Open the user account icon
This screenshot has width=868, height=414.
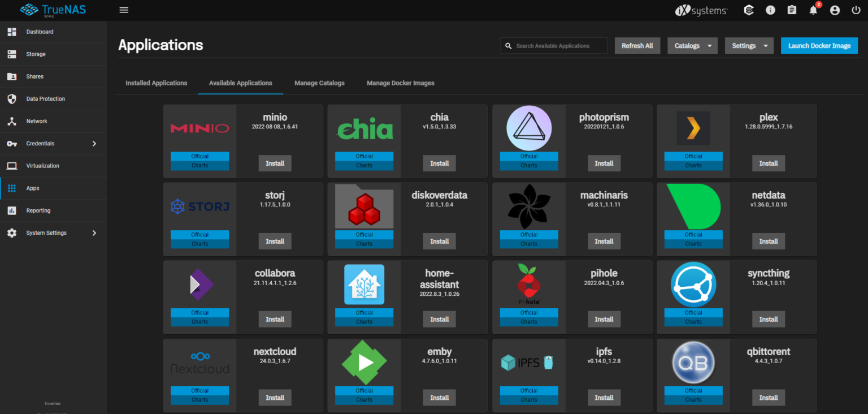835,10
